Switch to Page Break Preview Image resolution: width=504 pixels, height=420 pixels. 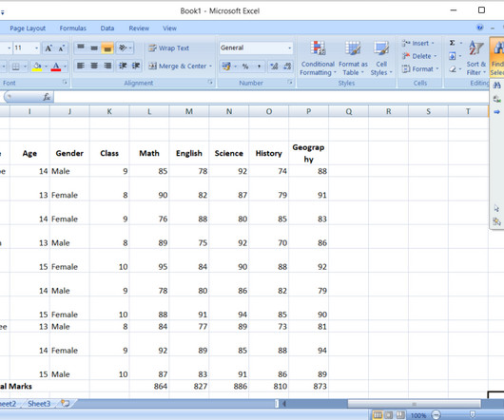[x=399, y=415]
